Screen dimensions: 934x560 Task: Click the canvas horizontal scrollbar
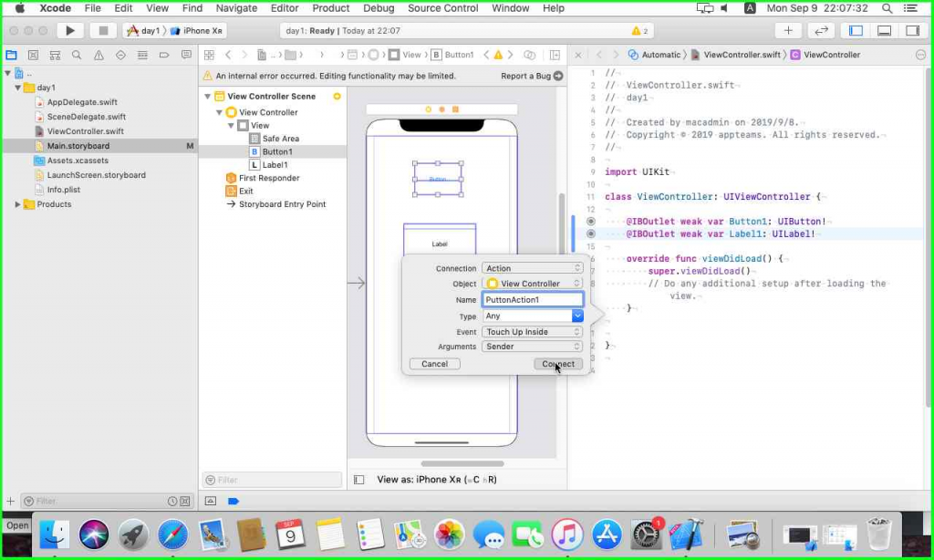pyautogui.click(x=462, y=463)
